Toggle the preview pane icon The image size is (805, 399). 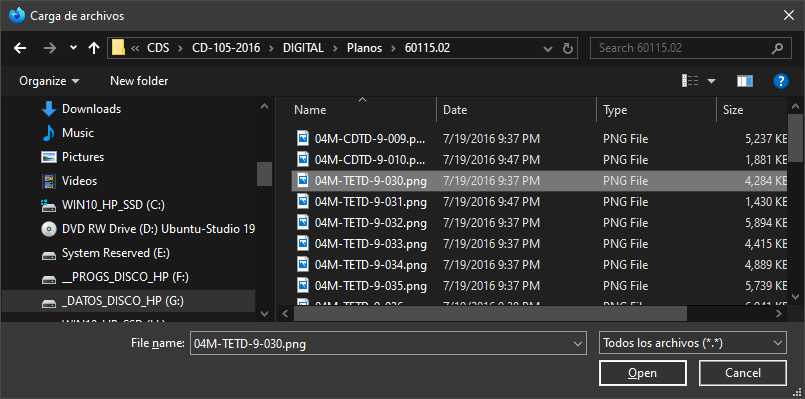tap(744, 81)
